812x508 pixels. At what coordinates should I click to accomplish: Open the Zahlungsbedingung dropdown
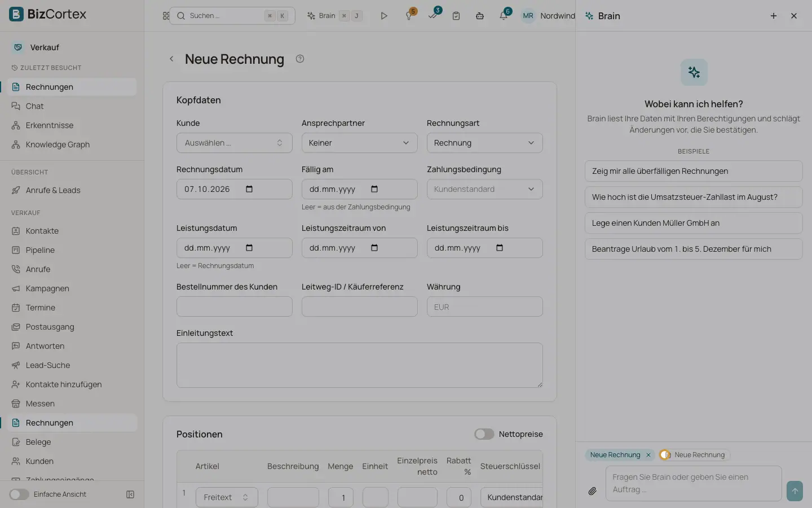click(x=485, y=189)
